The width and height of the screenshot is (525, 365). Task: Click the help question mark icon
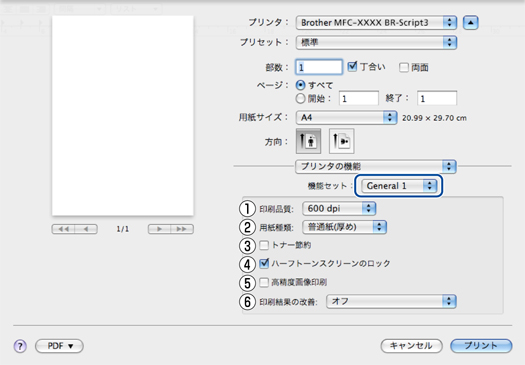20,346
